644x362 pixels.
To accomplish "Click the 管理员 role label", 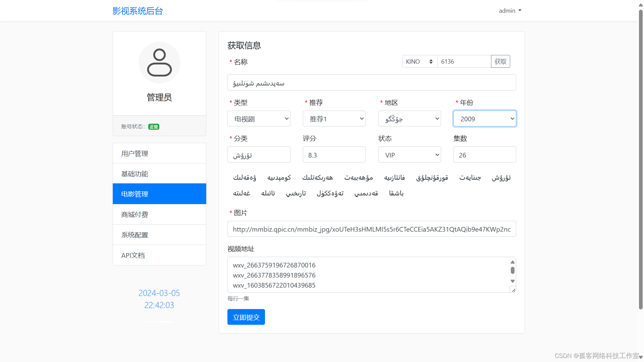I will coord(159,98).
